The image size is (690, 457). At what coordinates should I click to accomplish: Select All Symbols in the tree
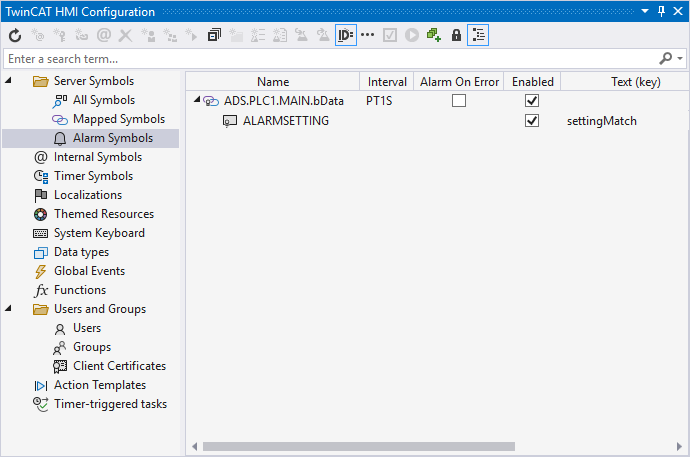click(104, 100)
